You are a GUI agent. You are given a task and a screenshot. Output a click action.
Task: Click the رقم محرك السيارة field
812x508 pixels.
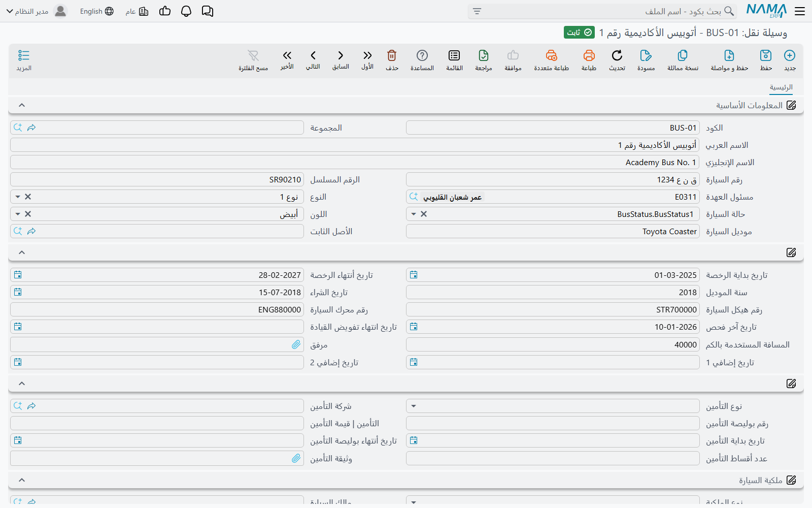(157, 309)
